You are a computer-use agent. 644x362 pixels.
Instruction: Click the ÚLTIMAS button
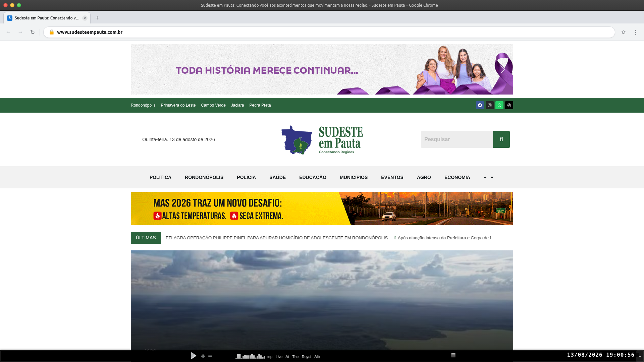tap(146, 238)
